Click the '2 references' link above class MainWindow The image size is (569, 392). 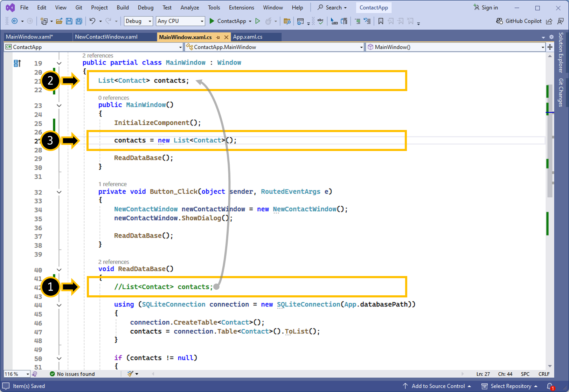tap(98, 55)
